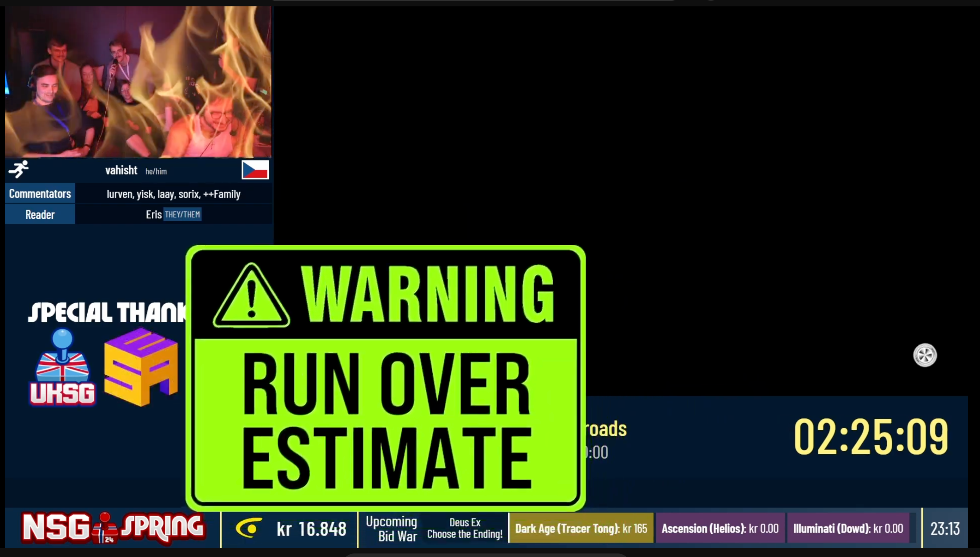Click the SPECIAL THANK heading
The width and height of the screenshot is (980, 557).
107,312
